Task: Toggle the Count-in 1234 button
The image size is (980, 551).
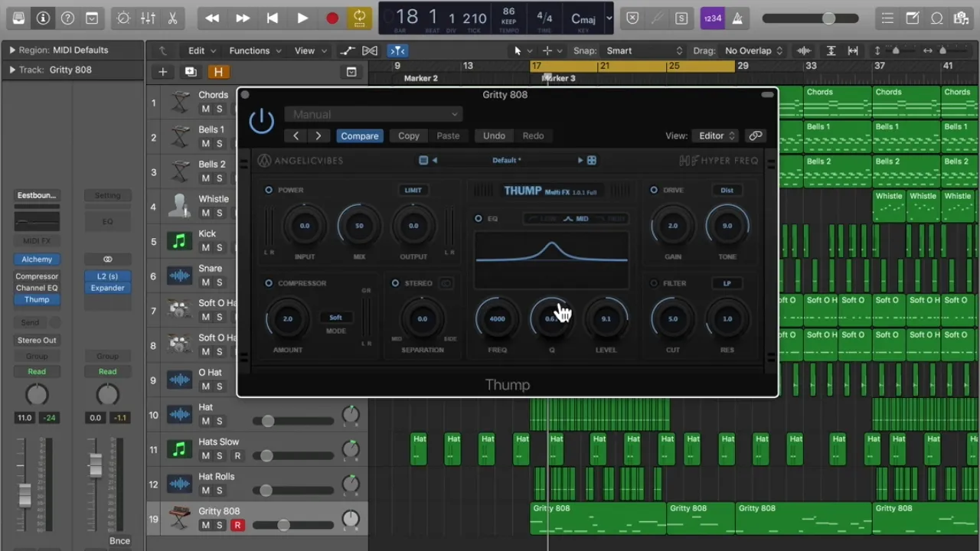Action: pos(712,18)
